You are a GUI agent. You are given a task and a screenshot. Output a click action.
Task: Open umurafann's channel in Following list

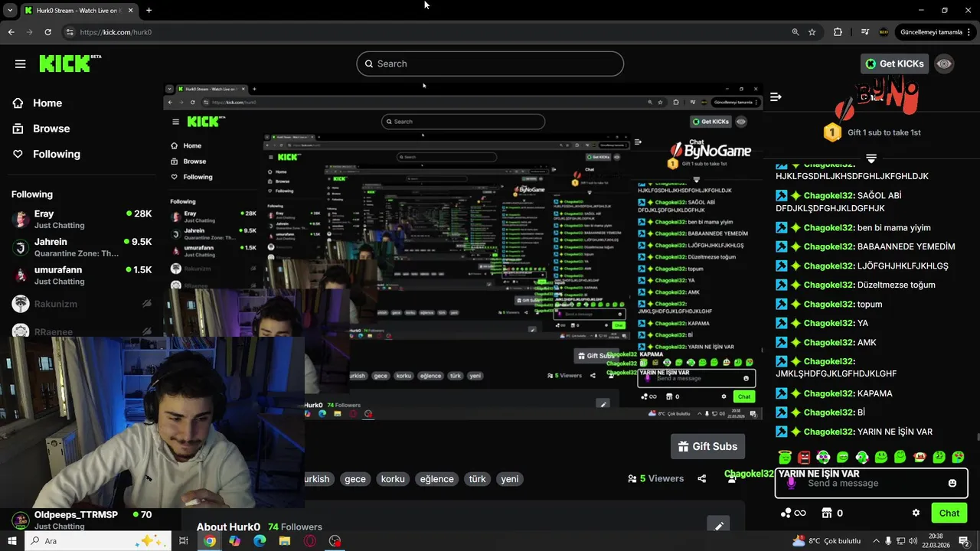81,275
